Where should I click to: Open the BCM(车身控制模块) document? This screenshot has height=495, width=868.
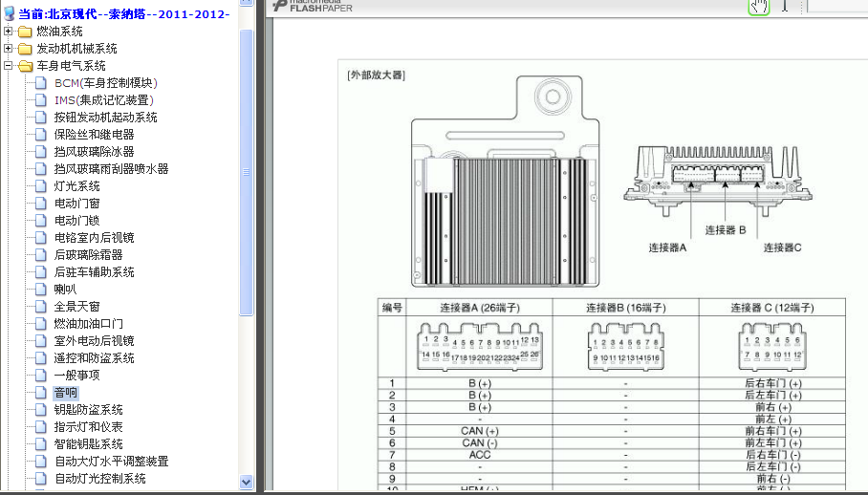click(106, 83)
